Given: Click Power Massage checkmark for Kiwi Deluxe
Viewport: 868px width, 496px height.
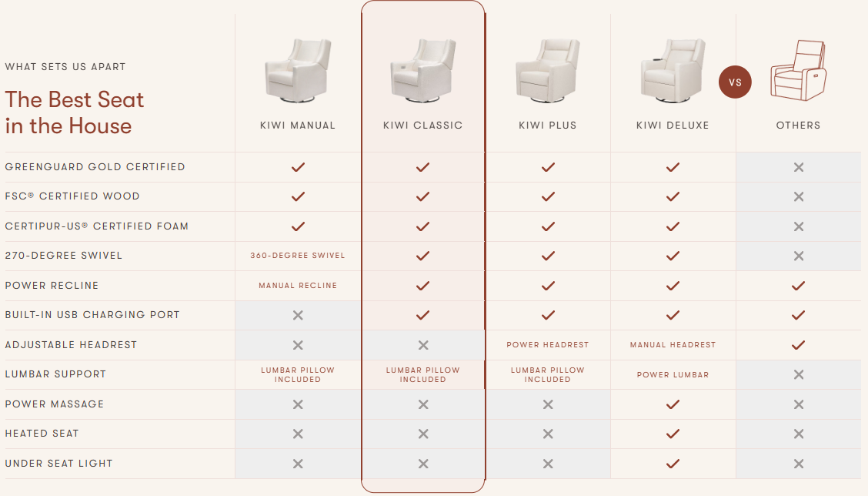Looking at the screenshot, I should 673,404.
